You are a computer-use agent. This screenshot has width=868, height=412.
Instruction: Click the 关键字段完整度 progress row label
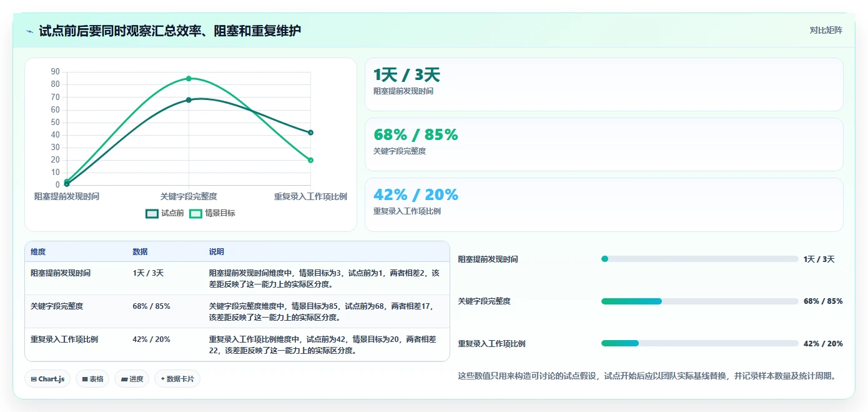point(484,301)
